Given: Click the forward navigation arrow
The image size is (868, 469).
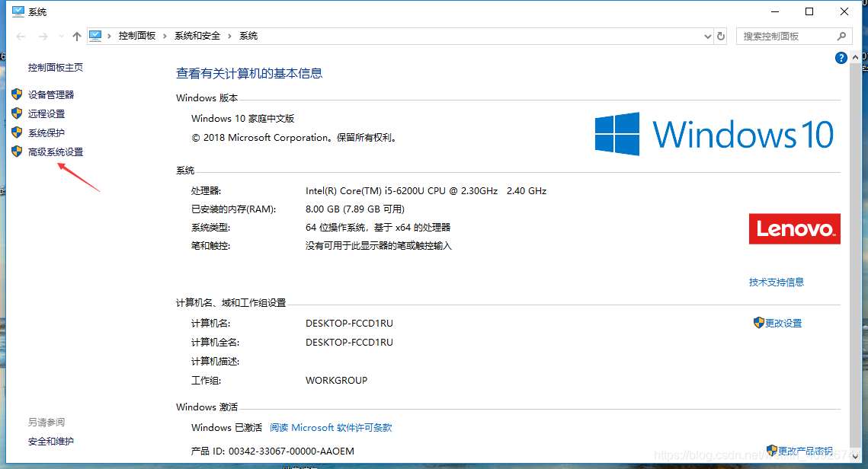Looking at the screenshot, I should [x=43, y=37].
